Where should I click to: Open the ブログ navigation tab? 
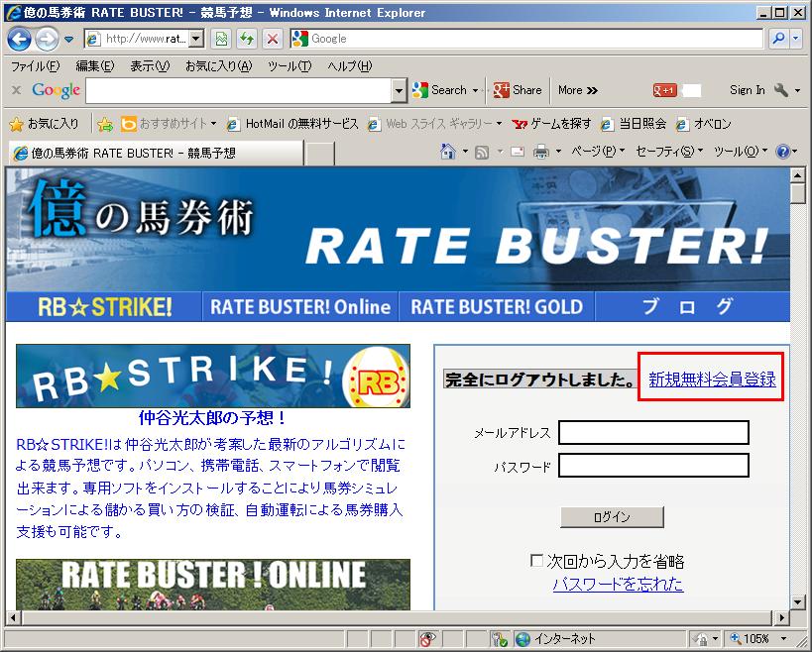(692, 307)
